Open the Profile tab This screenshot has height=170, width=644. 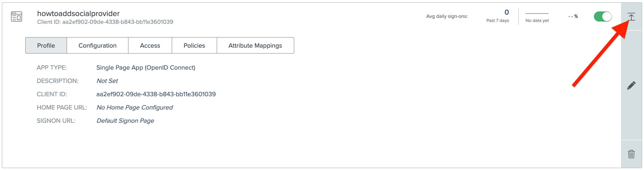click(46, 45)
